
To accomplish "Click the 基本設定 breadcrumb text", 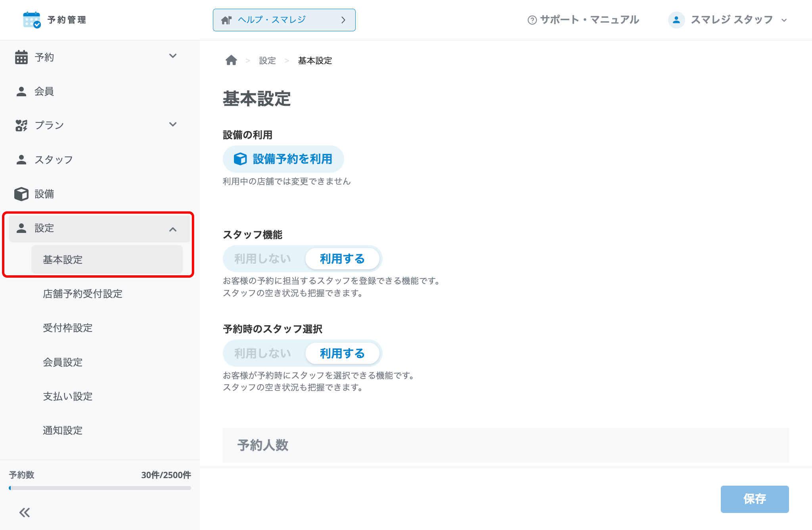I will (315, 61).
